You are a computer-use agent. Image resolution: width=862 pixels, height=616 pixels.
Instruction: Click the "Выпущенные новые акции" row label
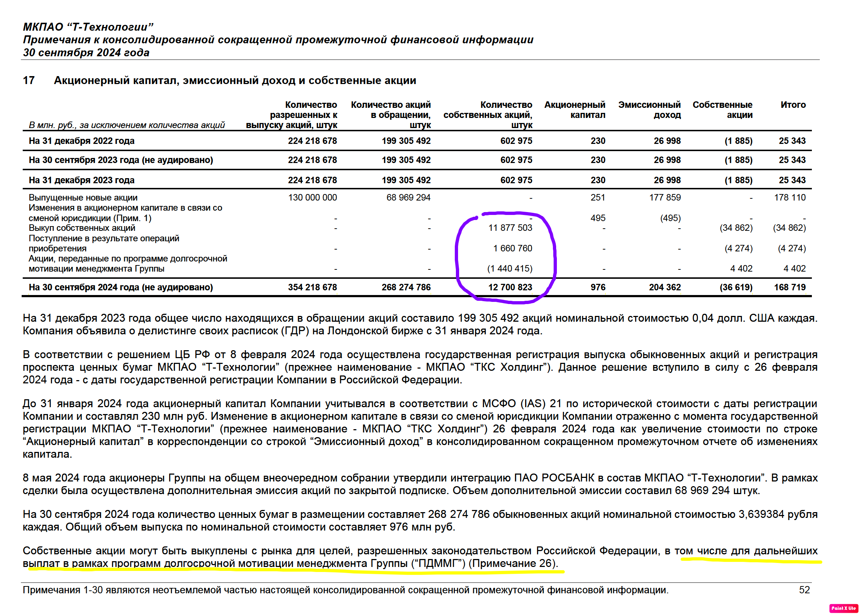pyautogui.click(x=83, y=198)
